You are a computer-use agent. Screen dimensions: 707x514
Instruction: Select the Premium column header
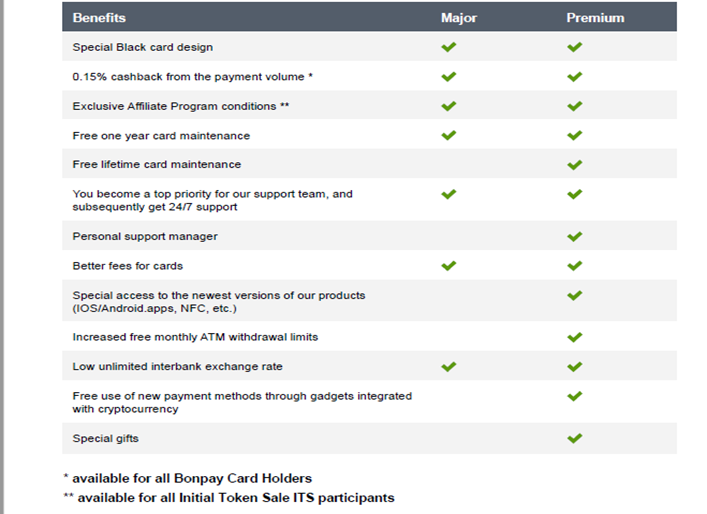(595, 18)
